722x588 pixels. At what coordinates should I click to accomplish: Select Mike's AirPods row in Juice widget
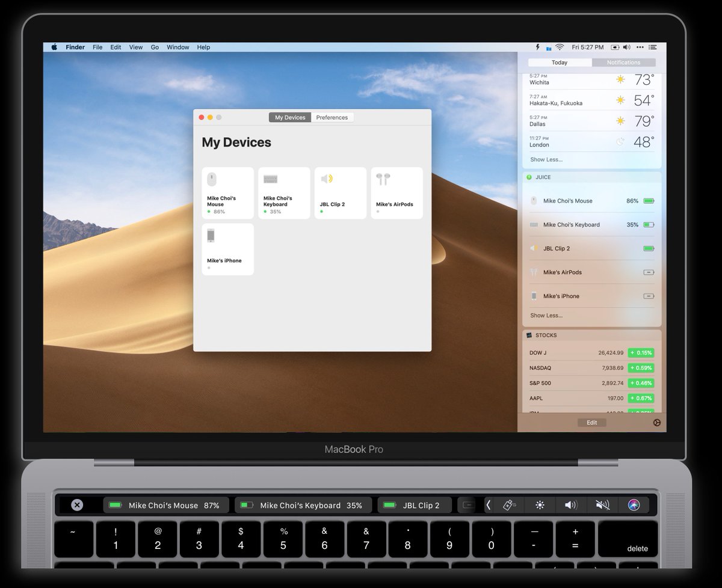click(592, 272)
